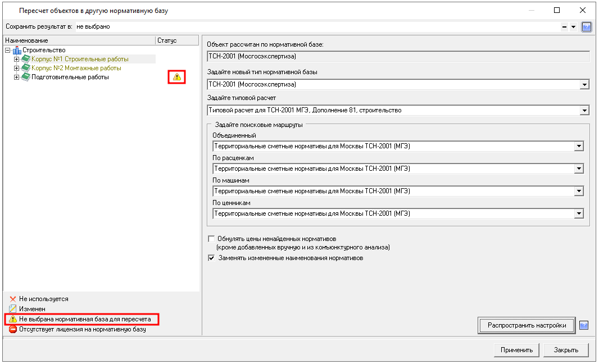Screen dimensions: 599x364
Task: Click the Статус column header
Action: click(x=176, y=40)
